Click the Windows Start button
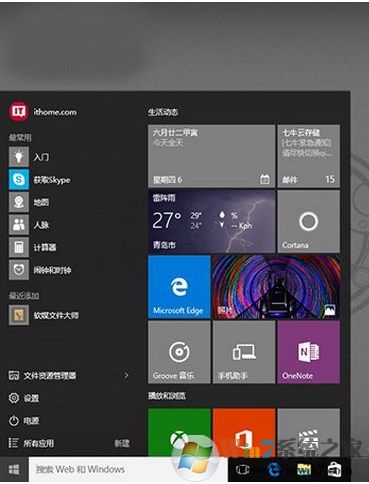The height and width of the screenshot is (484, 369). tap(14, 470)
